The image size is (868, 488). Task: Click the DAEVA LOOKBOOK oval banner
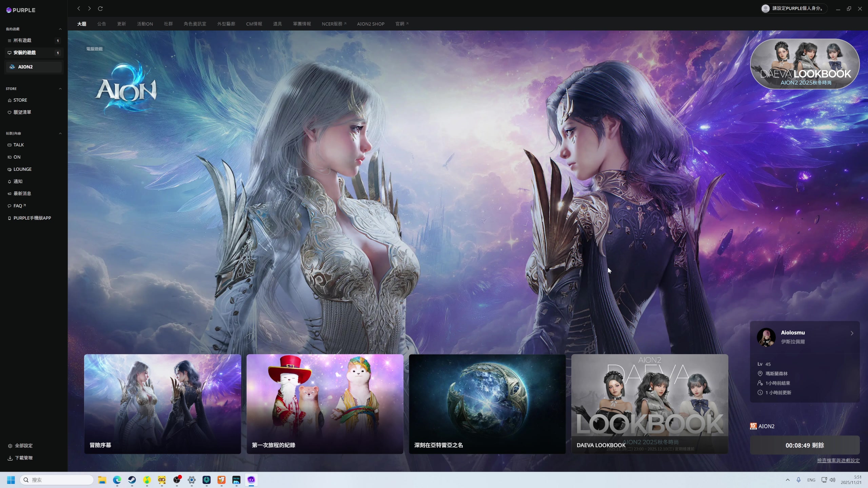point(805,64)
